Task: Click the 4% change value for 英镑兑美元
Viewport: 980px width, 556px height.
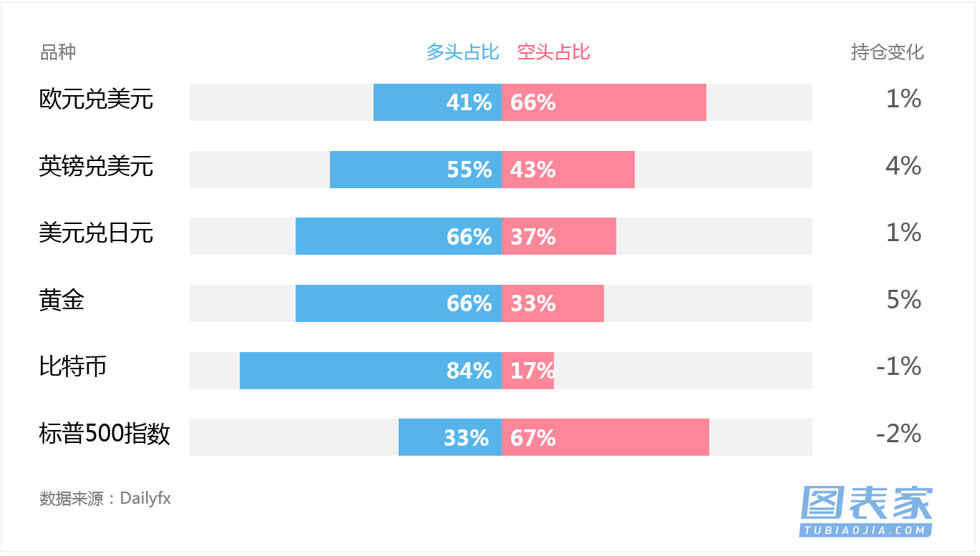Action: click(903, 166)
